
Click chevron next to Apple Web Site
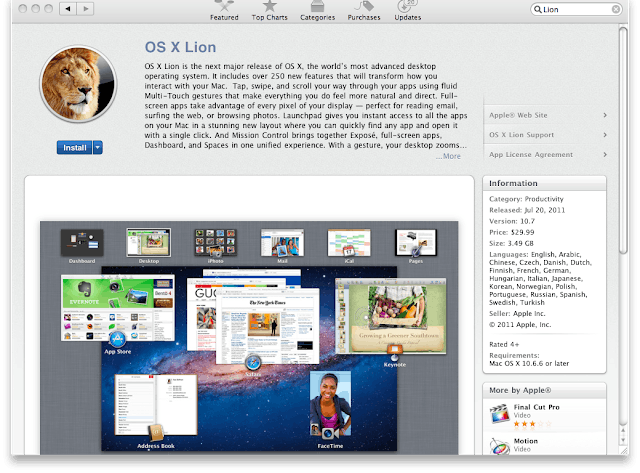[605, 115]
